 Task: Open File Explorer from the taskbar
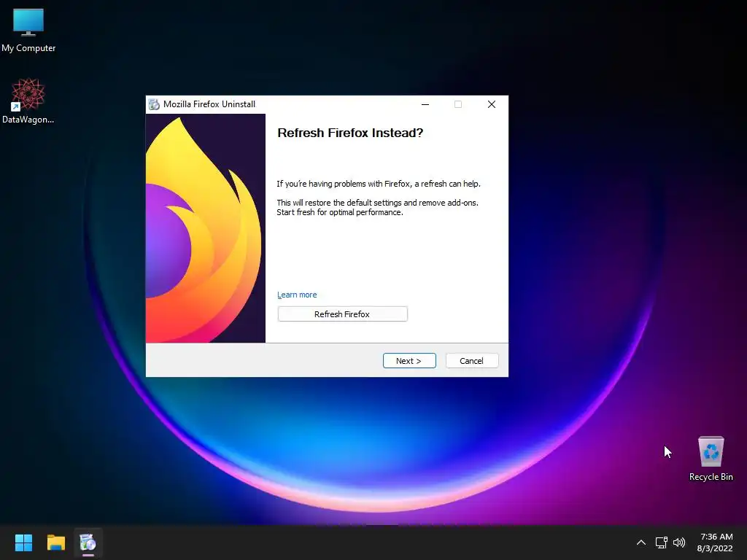55,542
